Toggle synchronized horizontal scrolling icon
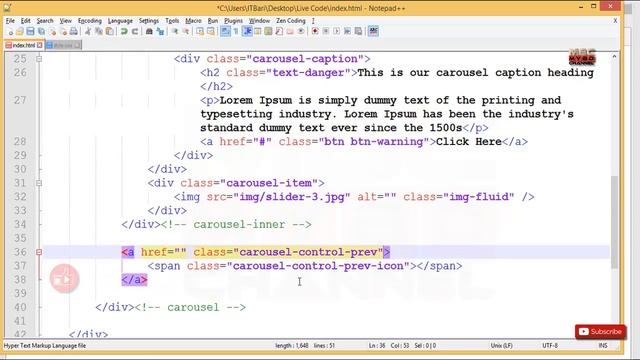640x360 pixels. (211, 31)
